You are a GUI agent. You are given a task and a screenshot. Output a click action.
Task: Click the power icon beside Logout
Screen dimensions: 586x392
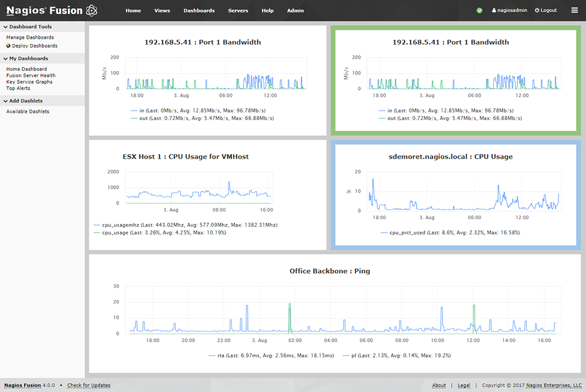(x=537, y=11)
